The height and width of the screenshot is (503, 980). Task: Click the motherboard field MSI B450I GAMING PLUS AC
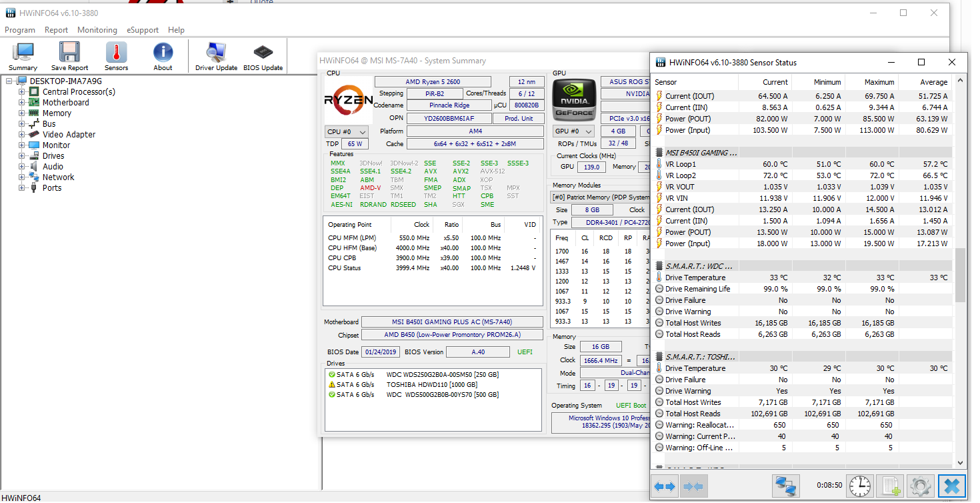pyautogui.click(x=452, y=322)
